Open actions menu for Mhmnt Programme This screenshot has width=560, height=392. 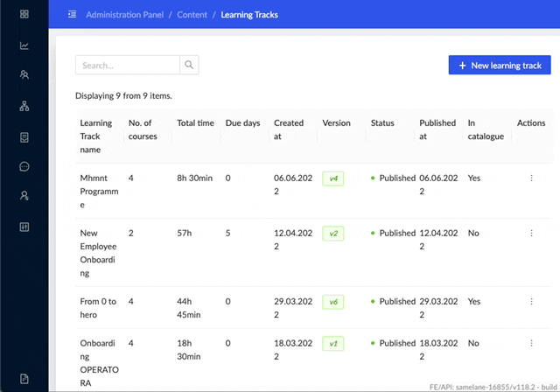[x=530, y=178]
